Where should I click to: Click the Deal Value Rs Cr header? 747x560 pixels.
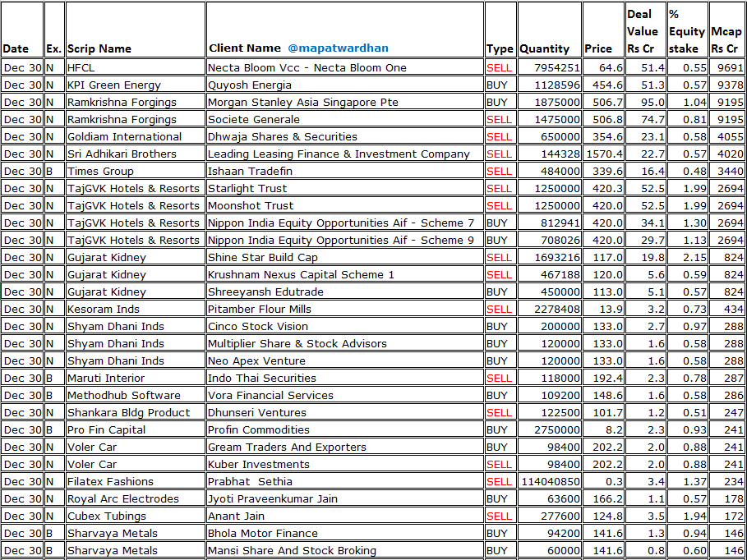[645, 30]
